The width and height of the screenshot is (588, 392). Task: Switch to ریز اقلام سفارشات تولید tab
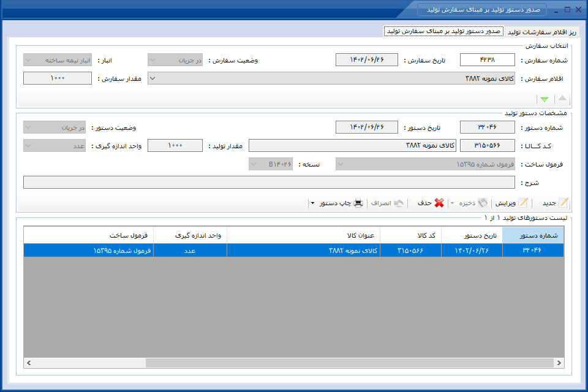pyautogui.click(x=542, y=32)
